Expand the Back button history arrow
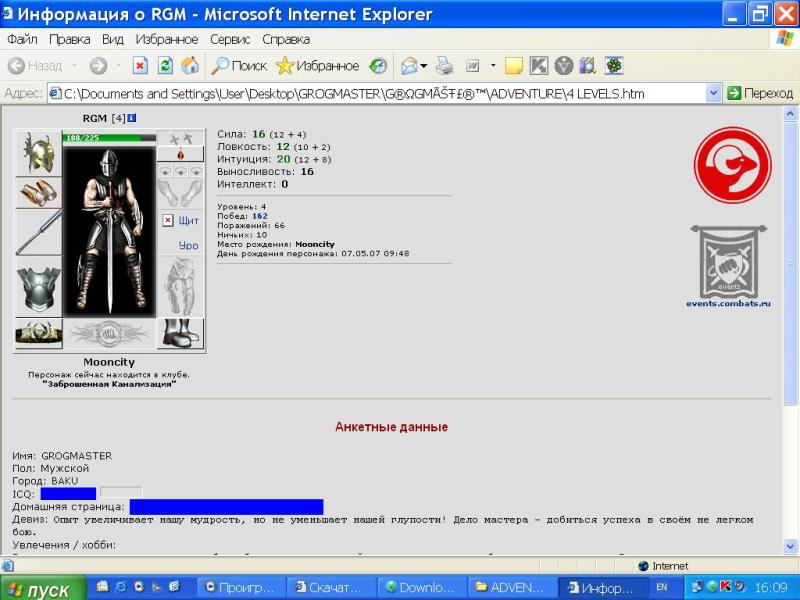This screenshot has height=600, width=800. tap(74, 66)
